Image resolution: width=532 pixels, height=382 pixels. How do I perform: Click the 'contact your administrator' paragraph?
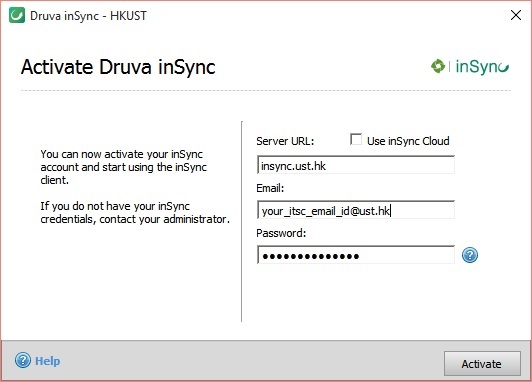pos(135,213)
